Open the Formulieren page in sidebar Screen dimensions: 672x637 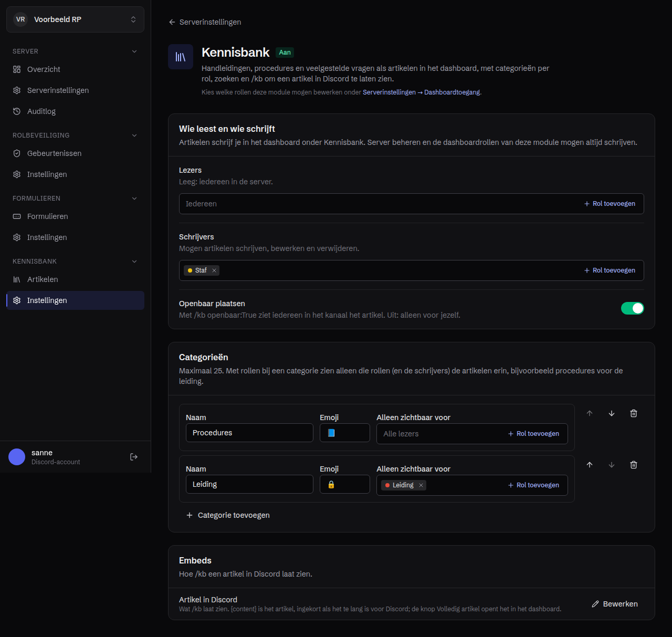[76, 216]
